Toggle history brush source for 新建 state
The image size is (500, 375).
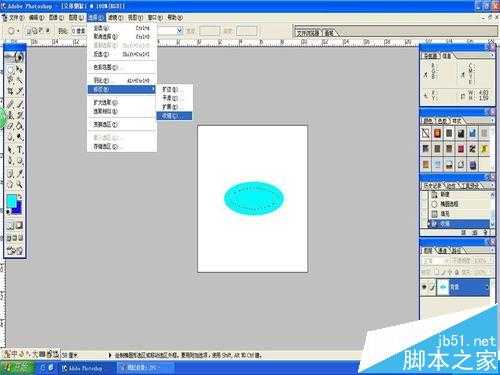click(x=425, y=194)
